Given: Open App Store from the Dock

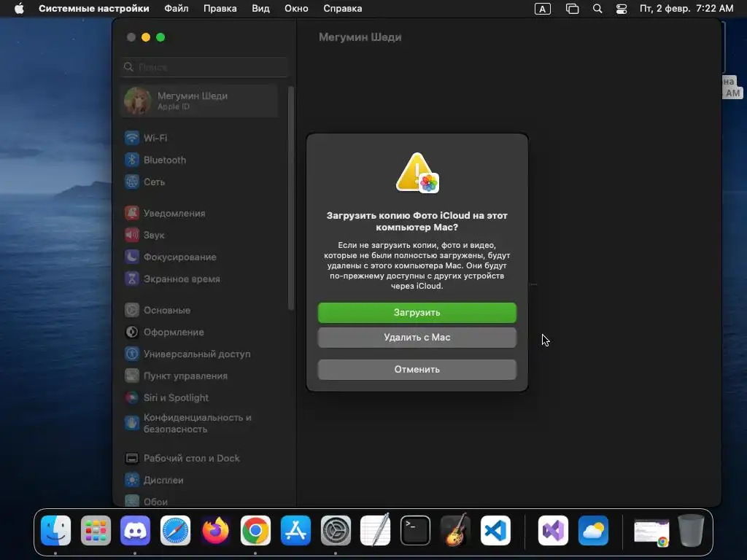Looking at the screenshot, I should 295,531.
